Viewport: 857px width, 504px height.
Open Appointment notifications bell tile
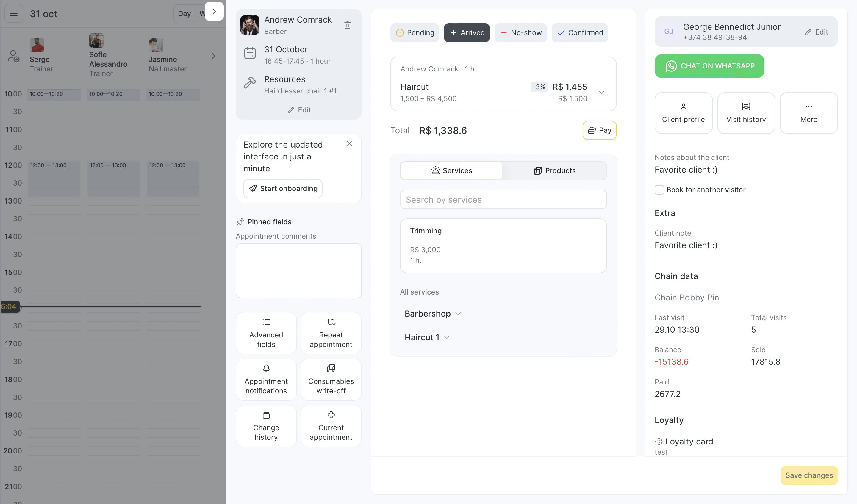266,379
